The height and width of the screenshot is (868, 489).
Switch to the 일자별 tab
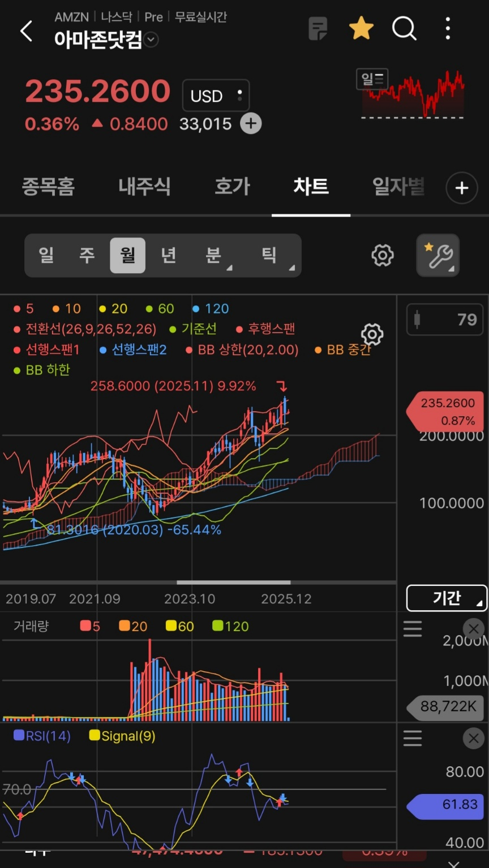[398, 186]
